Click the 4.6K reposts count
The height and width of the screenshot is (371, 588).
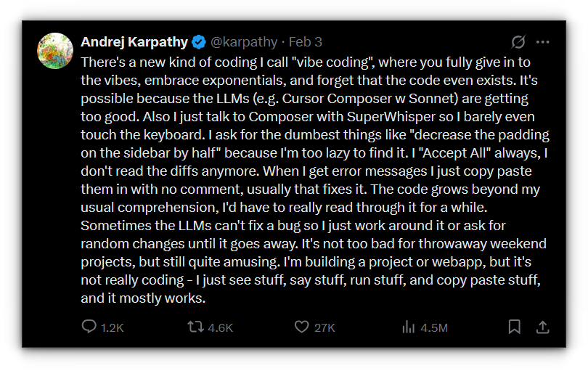click(x=221, y=328)
